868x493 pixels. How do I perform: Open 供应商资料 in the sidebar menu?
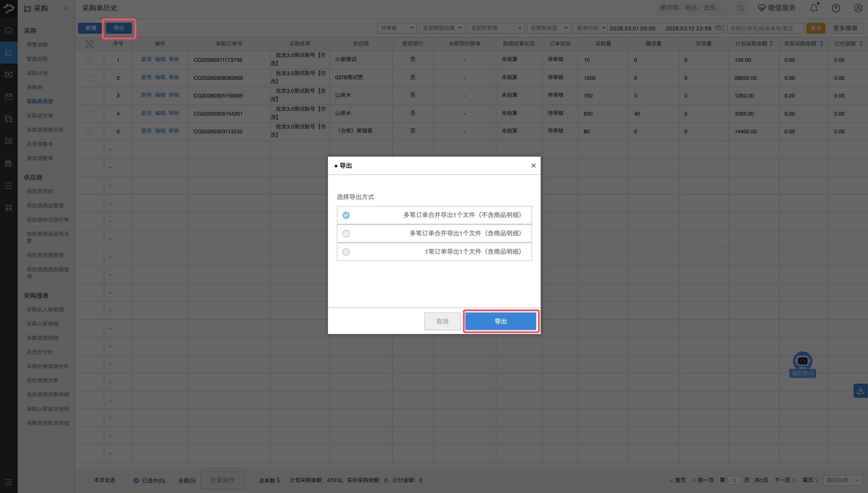(40, 191)
